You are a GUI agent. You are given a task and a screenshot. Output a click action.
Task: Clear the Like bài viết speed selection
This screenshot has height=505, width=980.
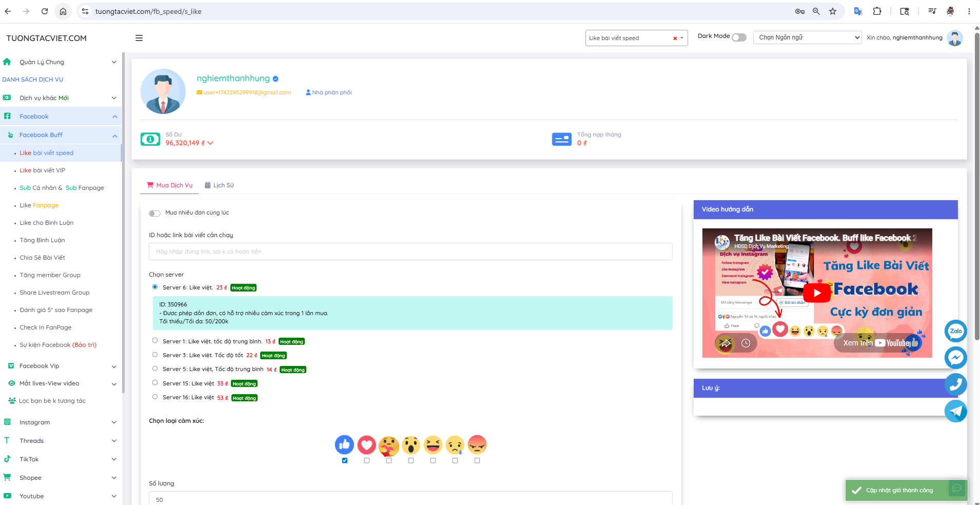[x=675, y=38]
